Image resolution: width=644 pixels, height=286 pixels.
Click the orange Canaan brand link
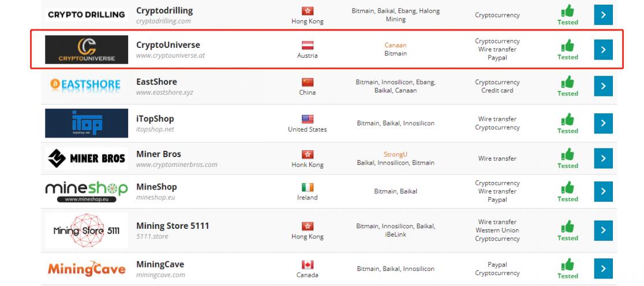(395, 45)
